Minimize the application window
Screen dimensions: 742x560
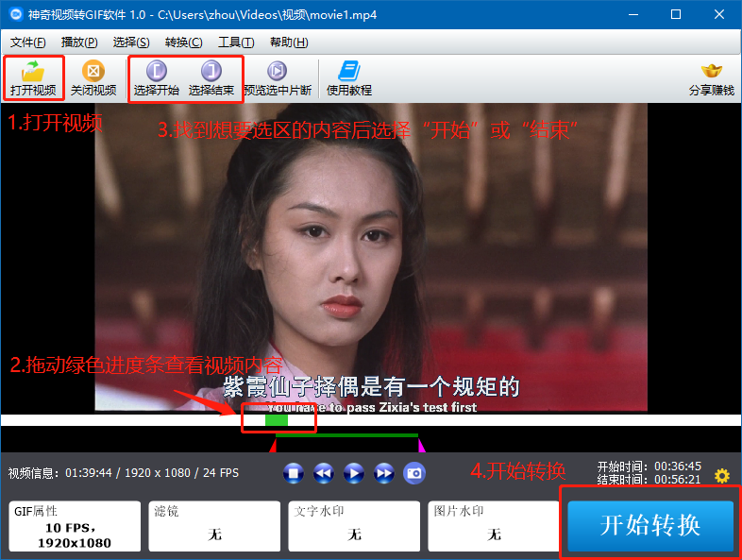pyautogui.click(x=633, y=15)
